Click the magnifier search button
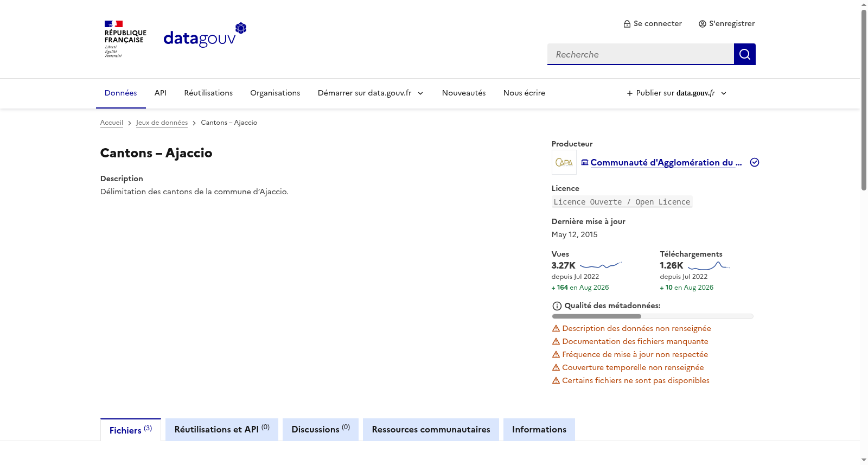868x465 pixels. pyautogui.click(x=744, y=54)
